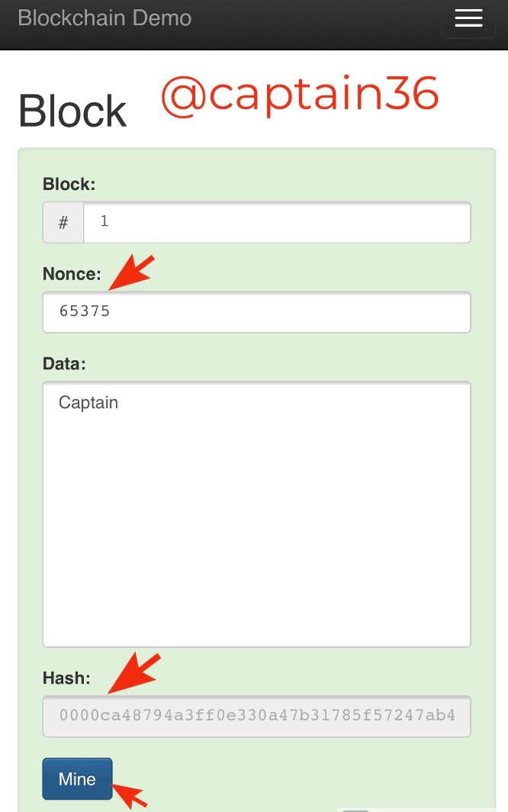Click the red arrow pointing at Nonce

[131, 272]
